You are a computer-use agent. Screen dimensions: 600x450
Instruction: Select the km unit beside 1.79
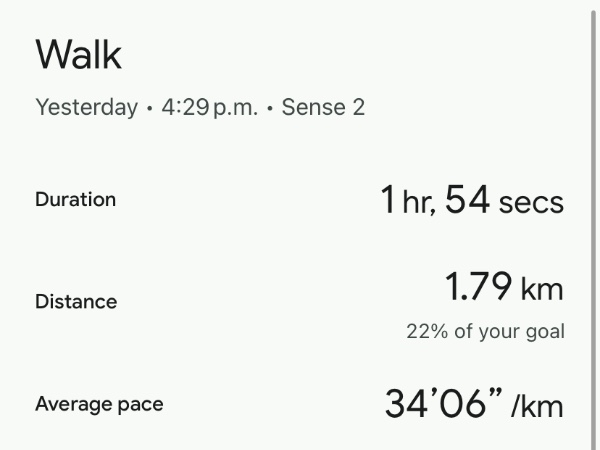pyautogui.click(x=542, y=290)
